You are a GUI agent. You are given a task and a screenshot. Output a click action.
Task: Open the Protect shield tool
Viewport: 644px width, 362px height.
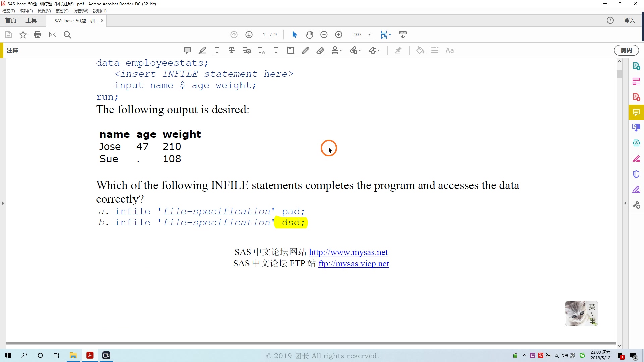636,174
